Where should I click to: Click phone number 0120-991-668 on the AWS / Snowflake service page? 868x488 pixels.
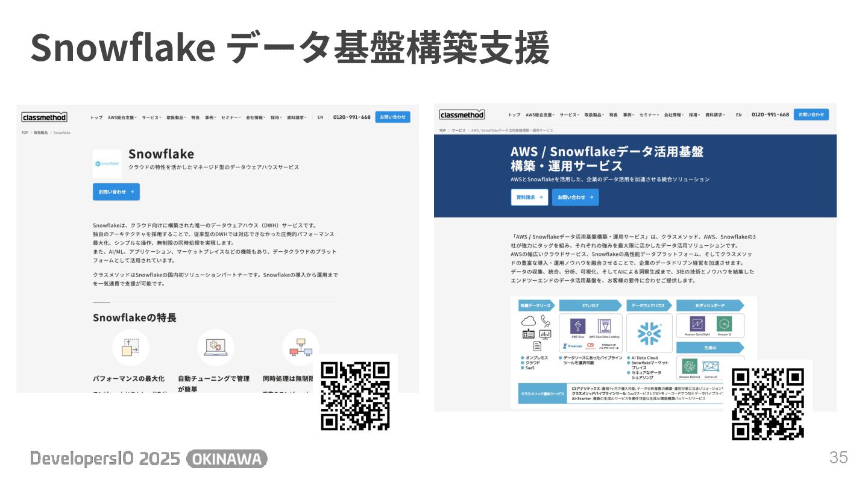point(770,114)
